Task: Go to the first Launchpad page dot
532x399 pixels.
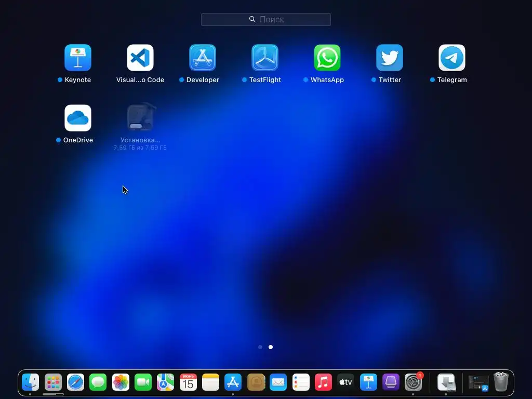Action: (x=260, y=347)
